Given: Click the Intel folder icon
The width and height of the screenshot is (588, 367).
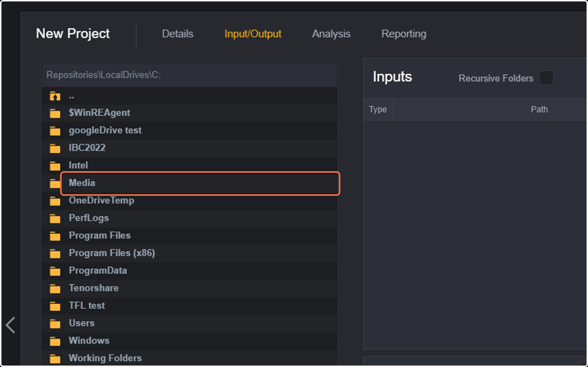Looking at the screenshot, I should point(55,166).
